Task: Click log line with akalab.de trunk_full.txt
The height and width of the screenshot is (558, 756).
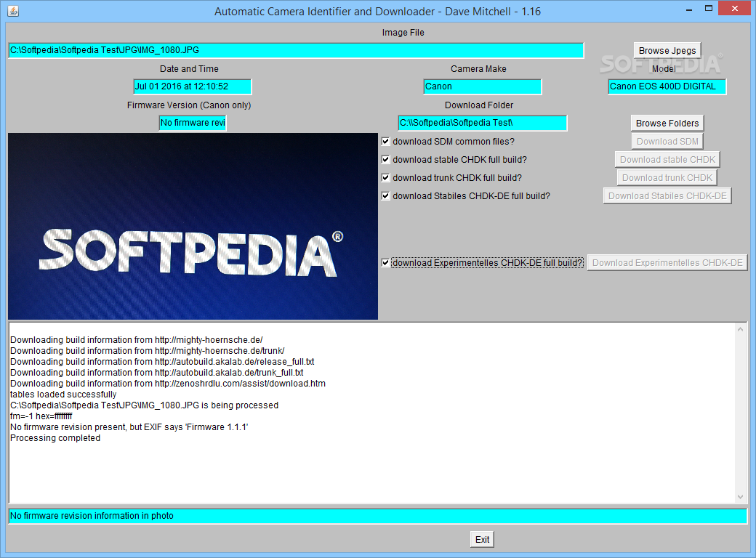Action: [157, 373]
